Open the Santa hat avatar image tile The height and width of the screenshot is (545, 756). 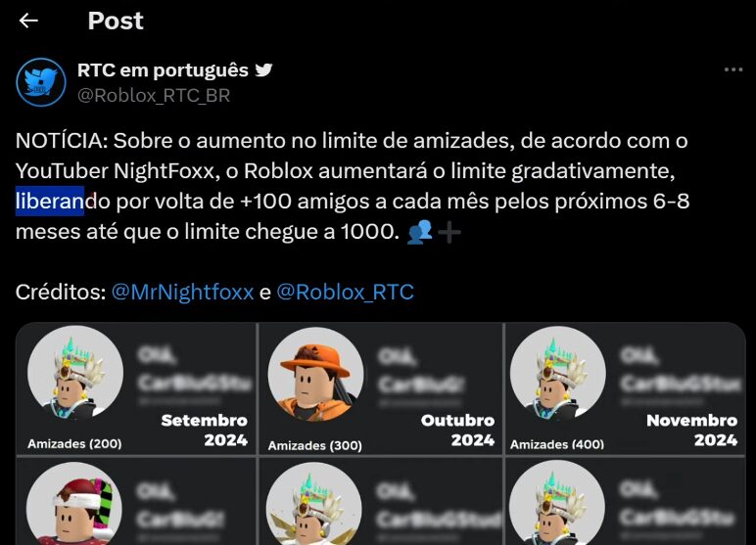136,501
